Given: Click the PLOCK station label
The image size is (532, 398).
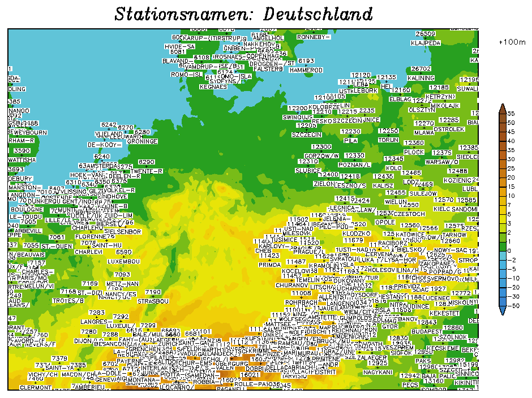Looking at the screenshot, I should pyautogui.click(x=414, y=152).
